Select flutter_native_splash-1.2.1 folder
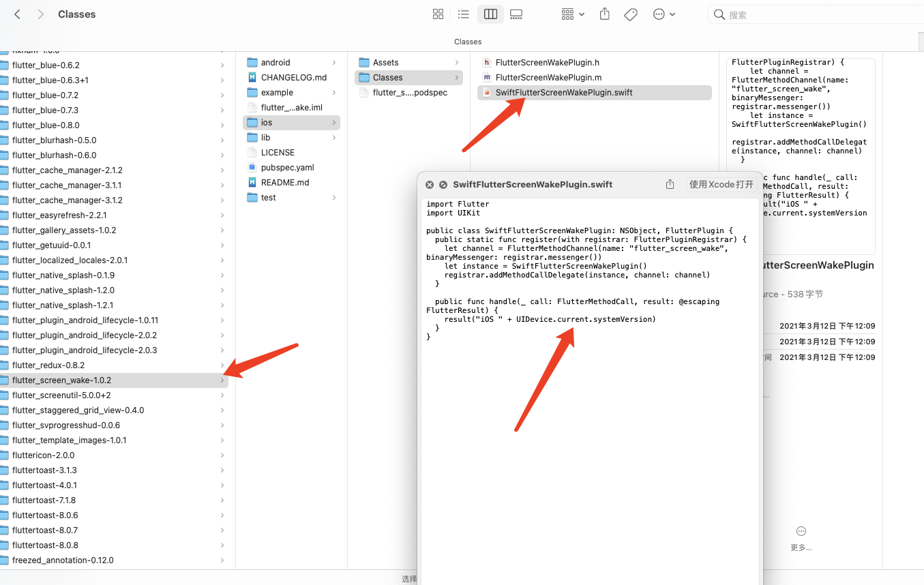The image size is (924, 585). (114, 305)
